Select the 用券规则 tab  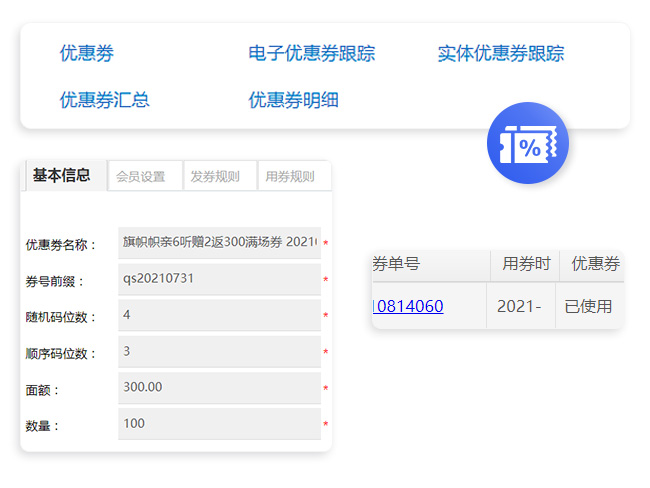tap(290, 177)
